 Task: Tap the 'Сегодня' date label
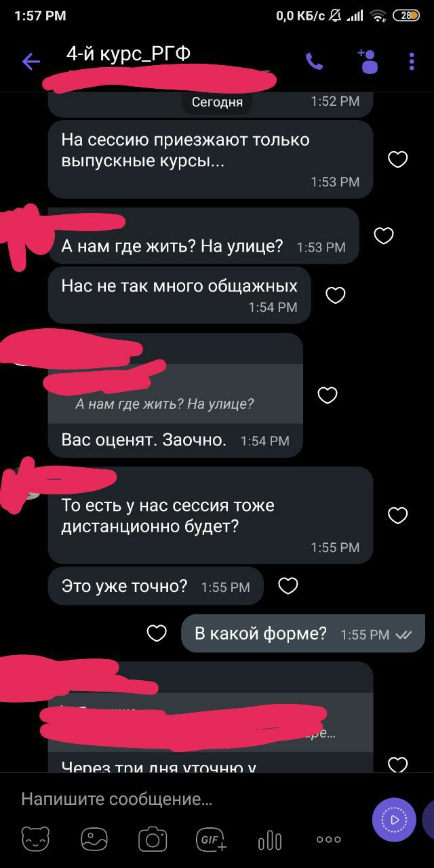(x=217, y=102)
